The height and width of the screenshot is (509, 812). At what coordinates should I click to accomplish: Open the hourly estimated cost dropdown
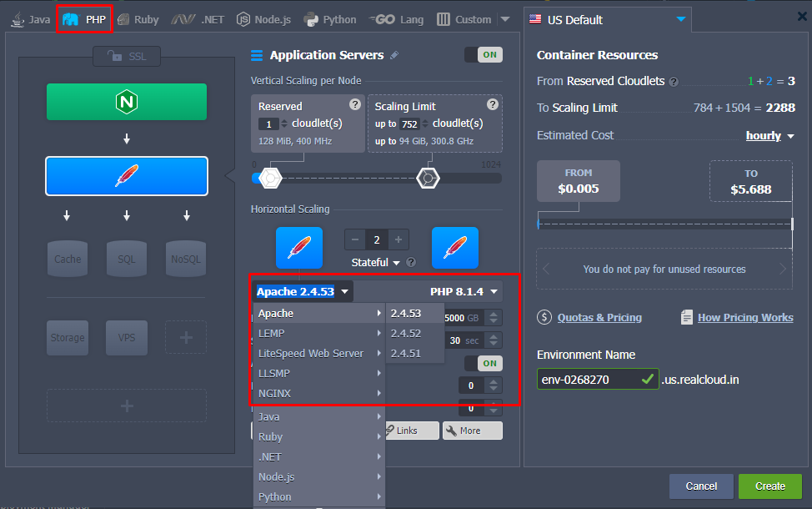click(769, 136)
